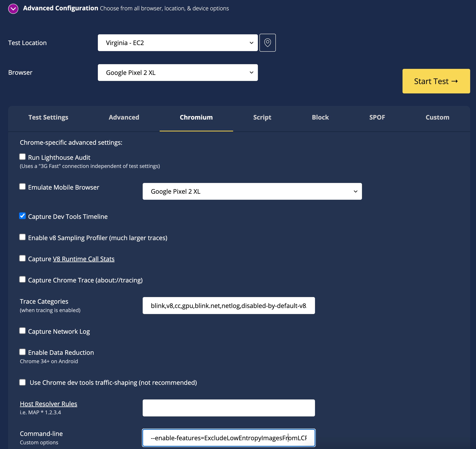
Task: Open the V8 Runtime Call Stats link
Action: (84, 259)
